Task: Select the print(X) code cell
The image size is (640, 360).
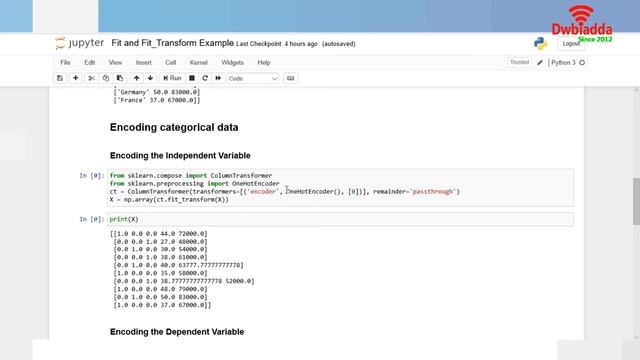Action: (340, 219)
